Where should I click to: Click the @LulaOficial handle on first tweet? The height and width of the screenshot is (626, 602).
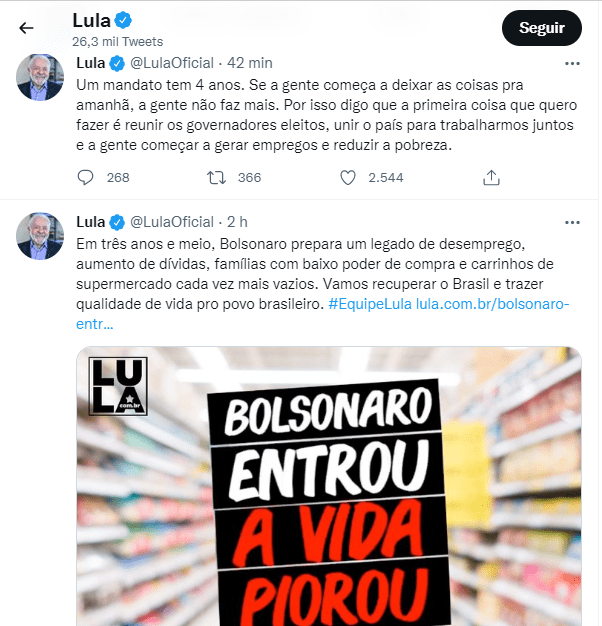(172, 63)
